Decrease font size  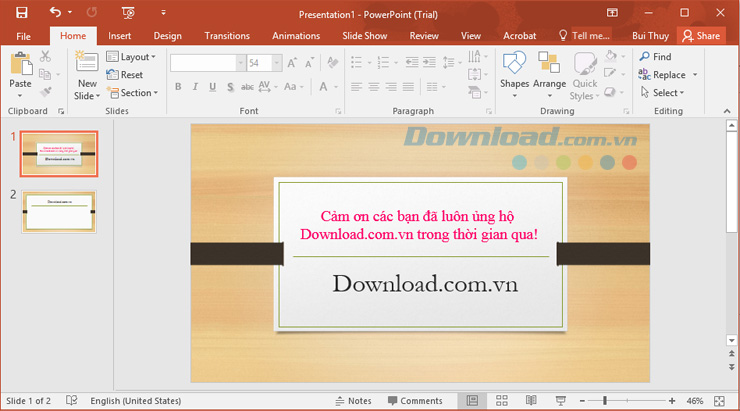point(310,63)
